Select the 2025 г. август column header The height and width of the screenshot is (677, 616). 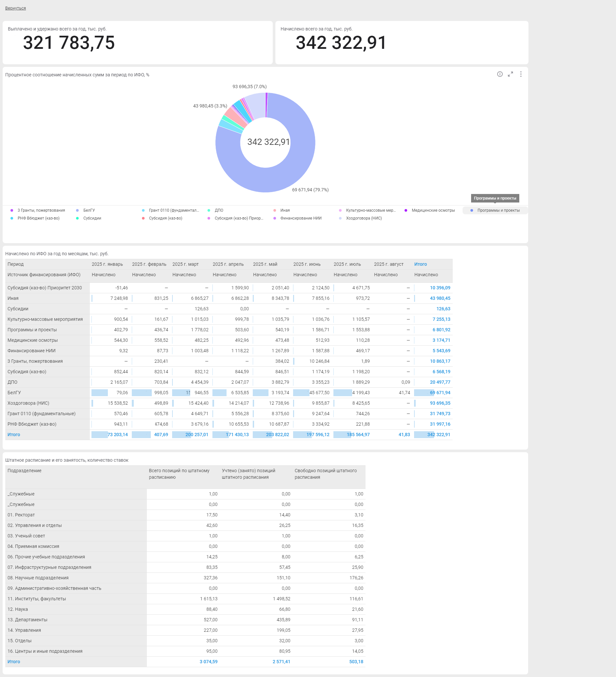pos(388,264)
